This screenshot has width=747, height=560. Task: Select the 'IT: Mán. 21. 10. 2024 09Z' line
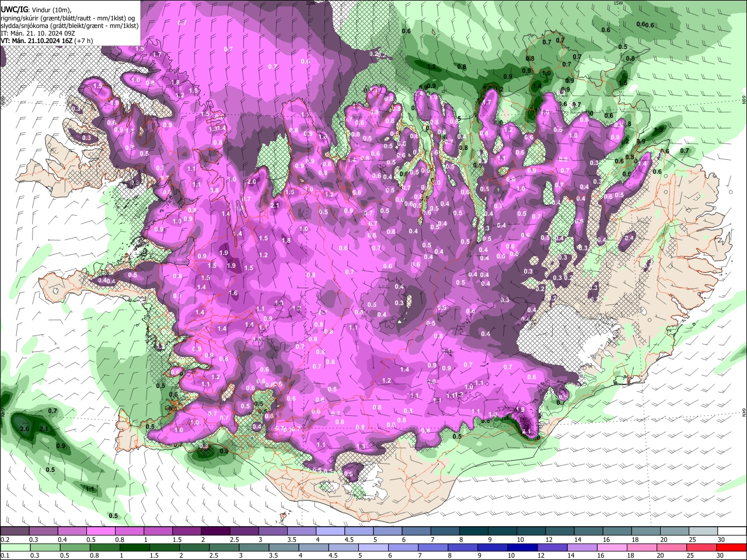(37, 33)
